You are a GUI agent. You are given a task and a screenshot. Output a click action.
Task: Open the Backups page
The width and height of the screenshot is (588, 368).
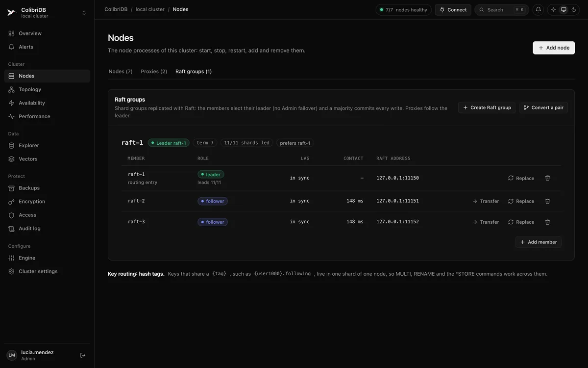tap(47, 188)
